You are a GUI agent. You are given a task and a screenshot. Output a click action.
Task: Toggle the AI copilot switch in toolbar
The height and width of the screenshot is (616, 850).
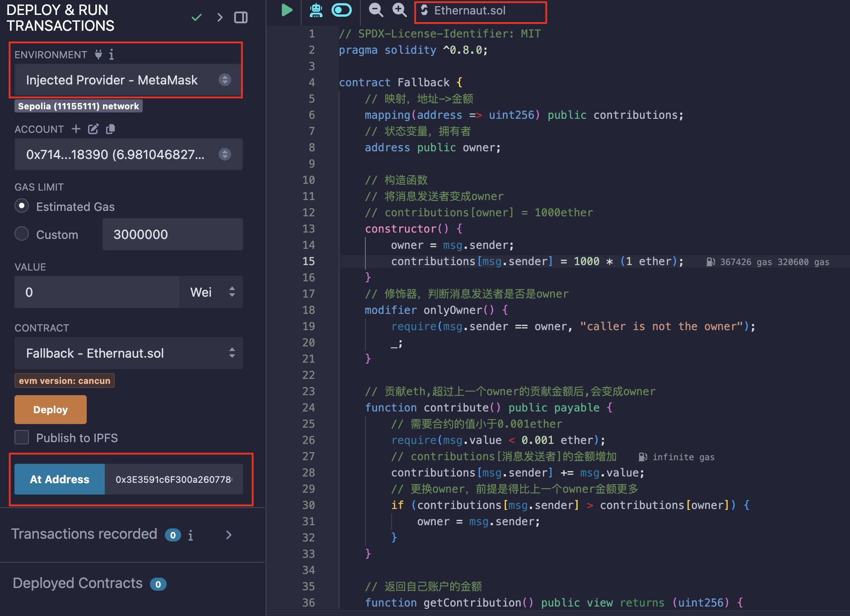341,10
